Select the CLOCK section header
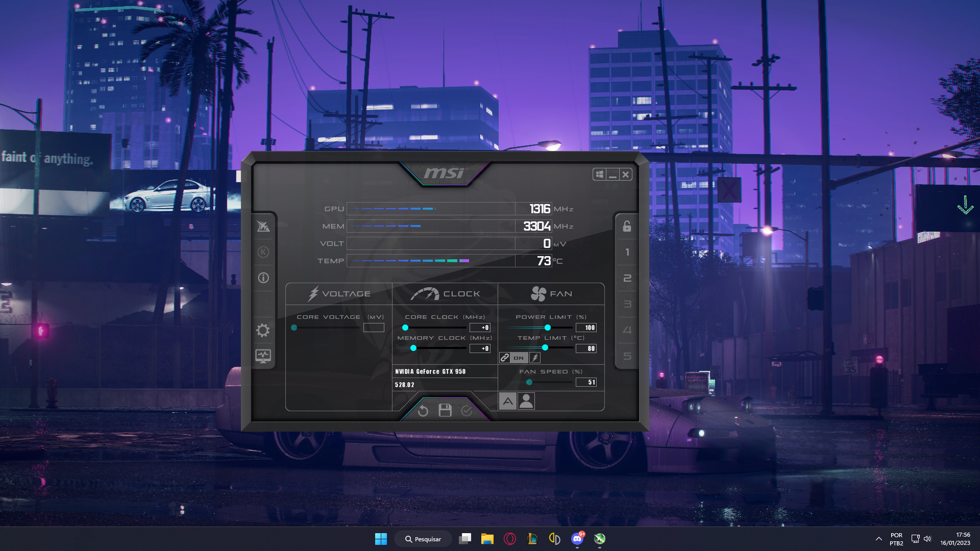The width and height of the screenshot is (980, 551). point(445,294)
